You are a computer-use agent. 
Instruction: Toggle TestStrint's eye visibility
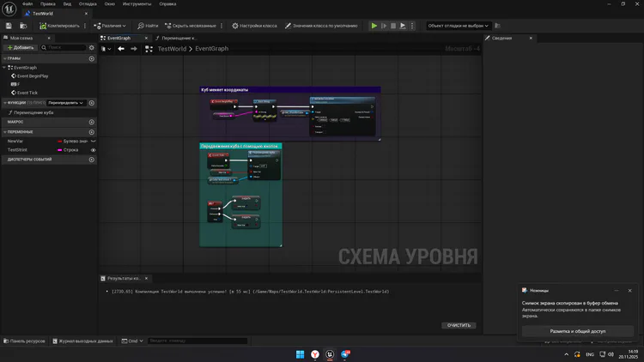pos(94,150)
